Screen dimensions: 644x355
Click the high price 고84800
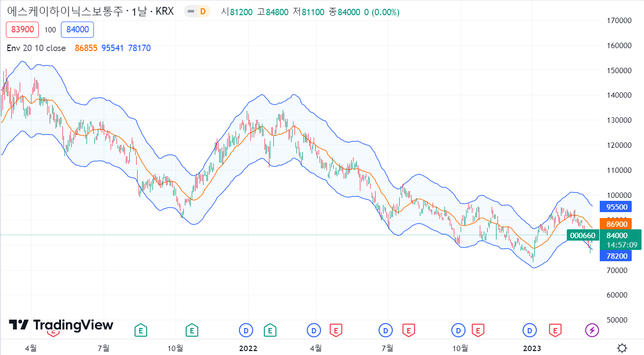272,12
